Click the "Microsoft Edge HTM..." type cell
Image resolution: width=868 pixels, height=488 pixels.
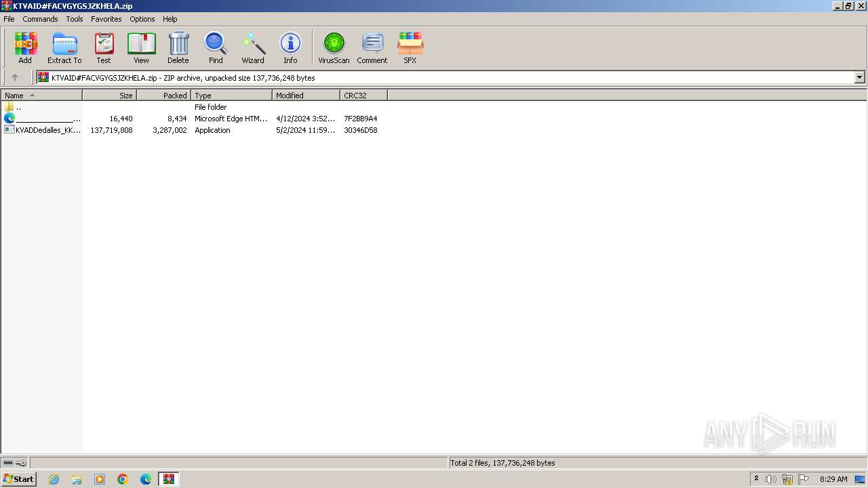pos(231,119)
